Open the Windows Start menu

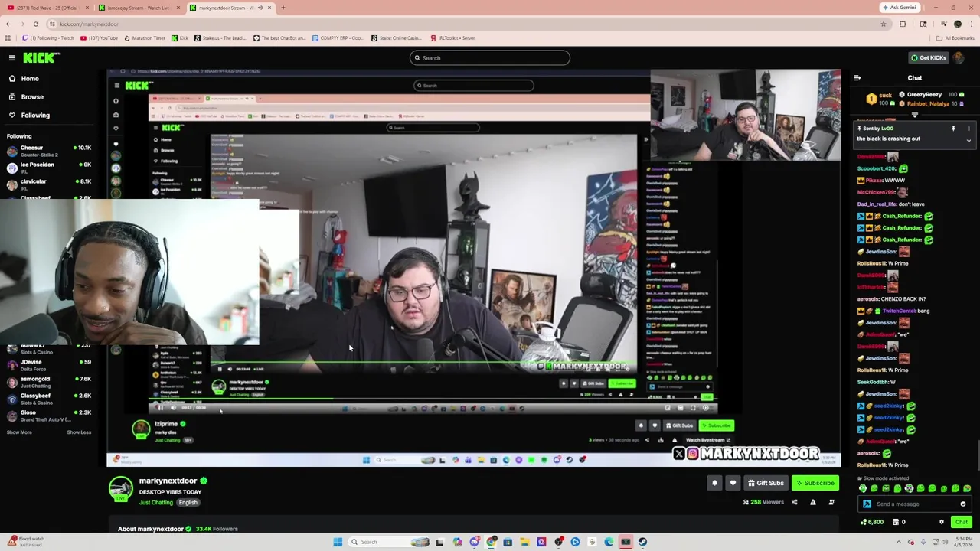(338, 542)
